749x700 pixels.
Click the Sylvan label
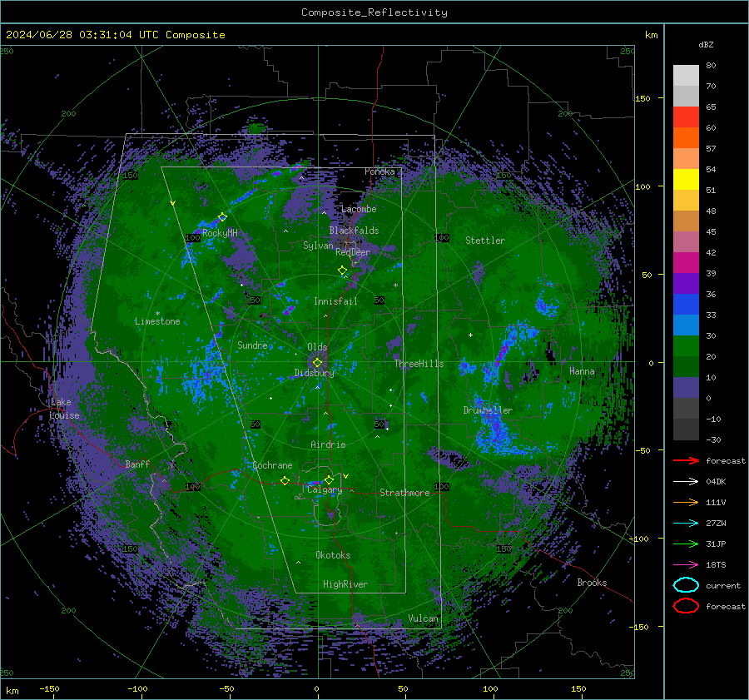[318, 245]
